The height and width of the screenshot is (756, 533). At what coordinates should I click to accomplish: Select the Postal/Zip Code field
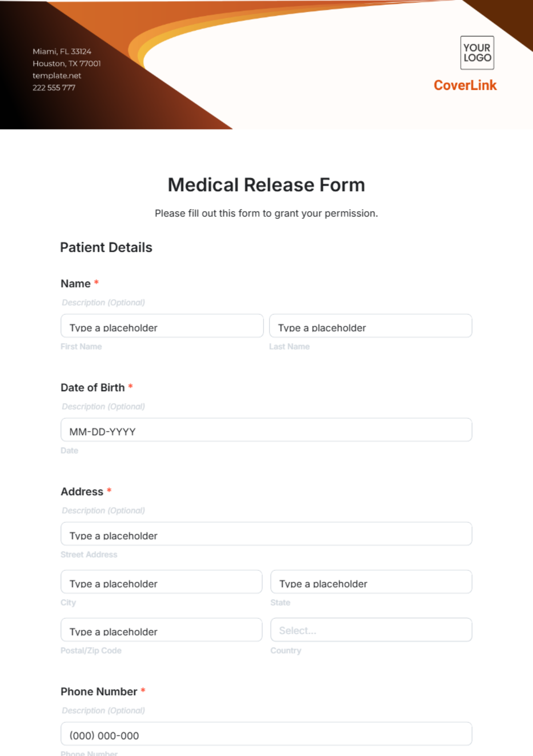pyautogui.click(x=161, y=630)
